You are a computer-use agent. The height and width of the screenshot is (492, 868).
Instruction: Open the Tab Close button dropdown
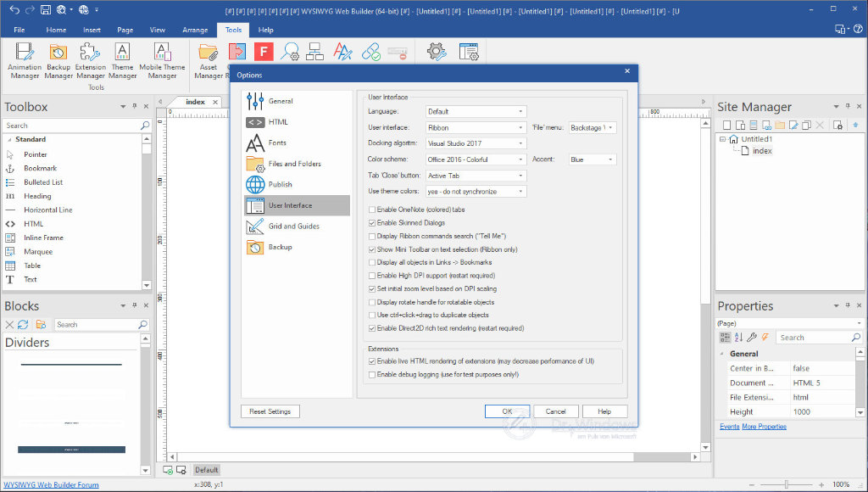[476, 176]
